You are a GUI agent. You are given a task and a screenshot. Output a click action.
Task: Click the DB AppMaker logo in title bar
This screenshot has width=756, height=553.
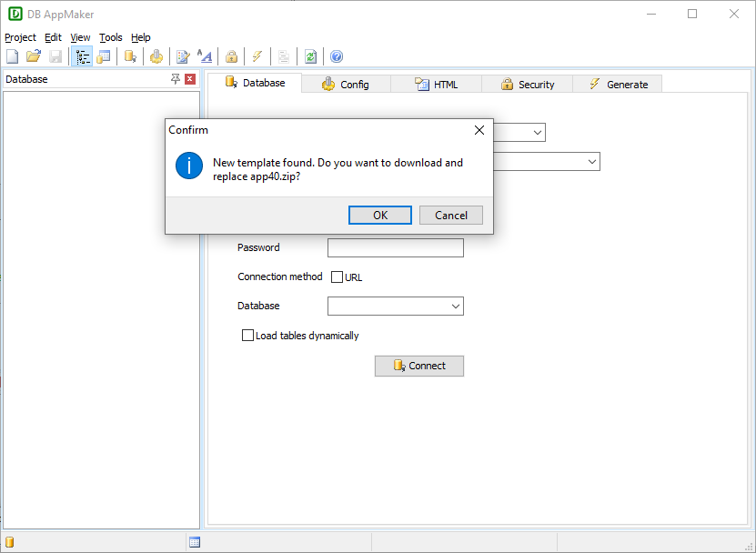[x=15, y=14]
